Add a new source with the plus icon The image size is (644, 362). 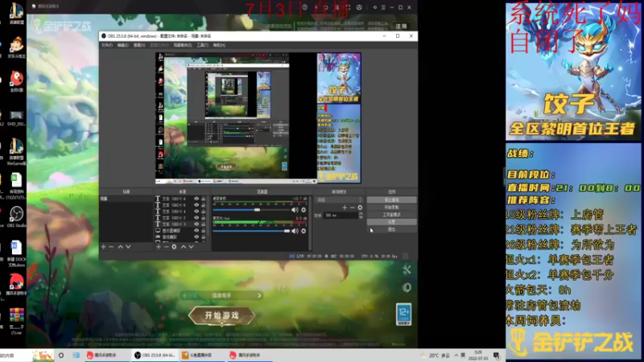pos(159,247)
